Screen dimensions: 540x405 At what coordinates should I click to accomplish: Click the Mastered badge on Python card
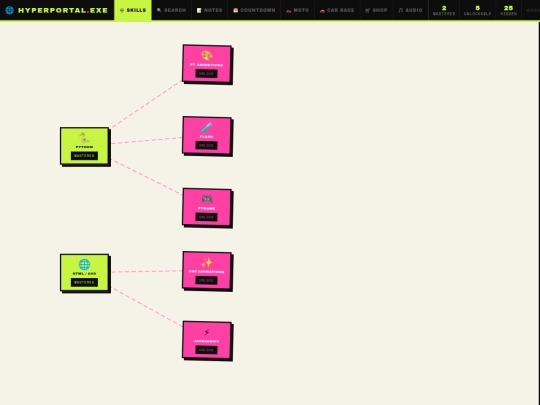click(x=84, y=156)
